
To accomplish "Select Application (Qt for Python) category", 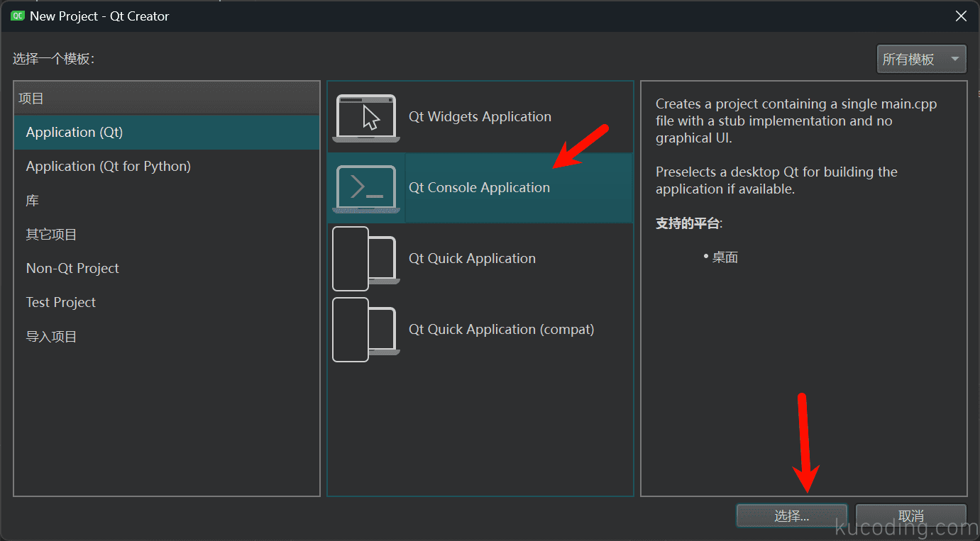I will [167, 167].
